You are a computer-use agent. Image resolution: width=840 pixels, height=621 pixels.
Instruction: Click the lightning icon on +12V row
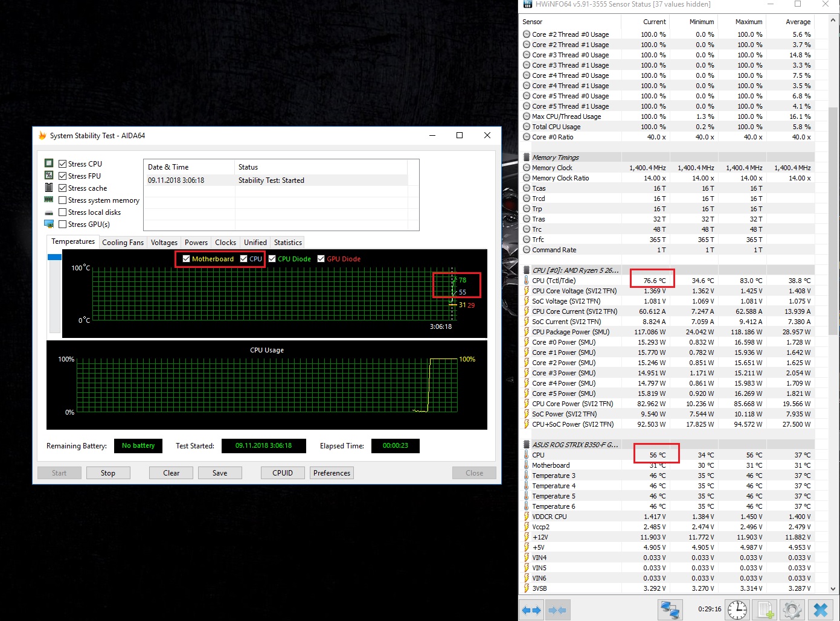click(527, 537)
